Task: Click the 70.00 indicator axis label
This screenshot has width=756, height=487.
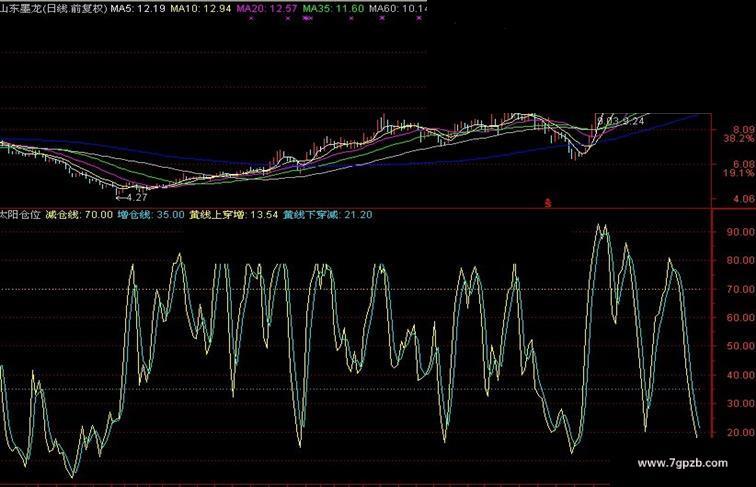Action: pyautogui.click(x=741, y=289)
